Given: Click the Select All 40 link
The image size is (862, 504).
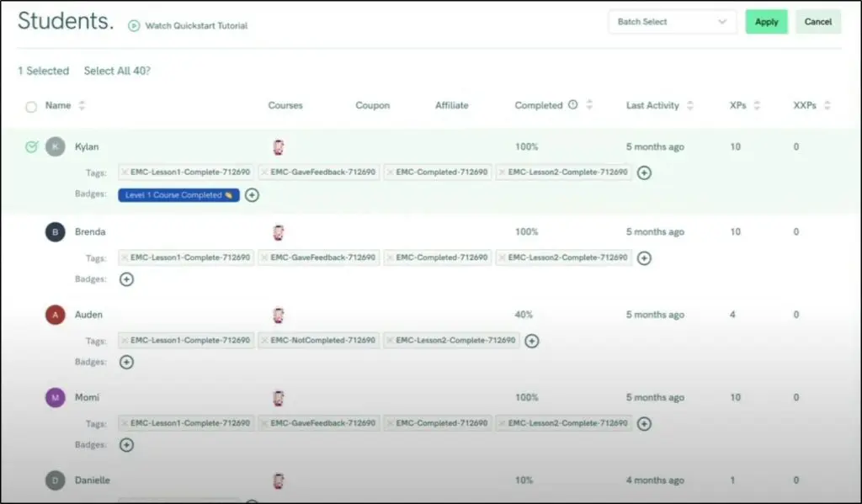Looking at the screenshot, I should coord(117,72).
